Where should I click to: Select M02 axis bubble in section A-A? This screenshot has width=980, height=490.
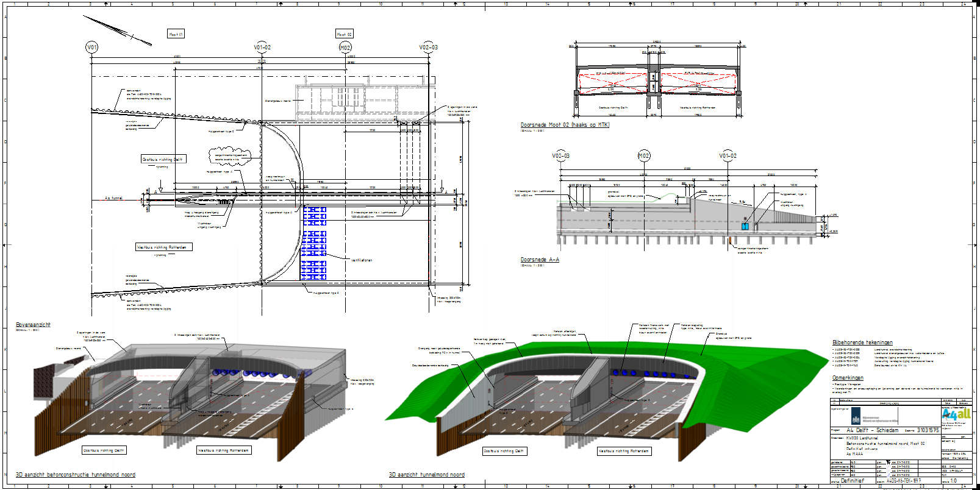point(643,156)
